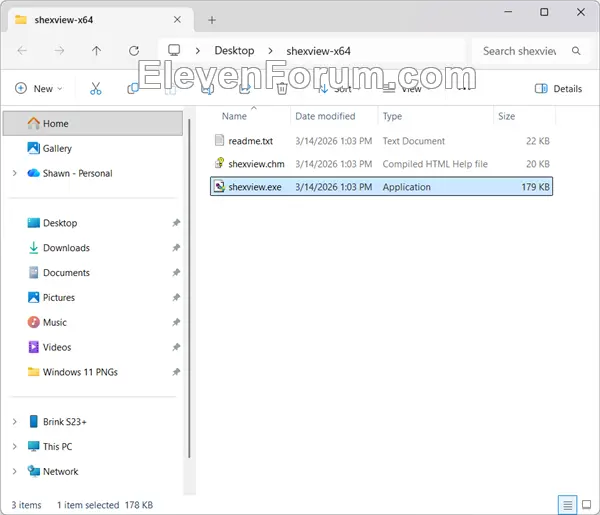Click pin icon next to Pictures
The image size is (600, 515).
pyautogui.click(x=176, y=297)
